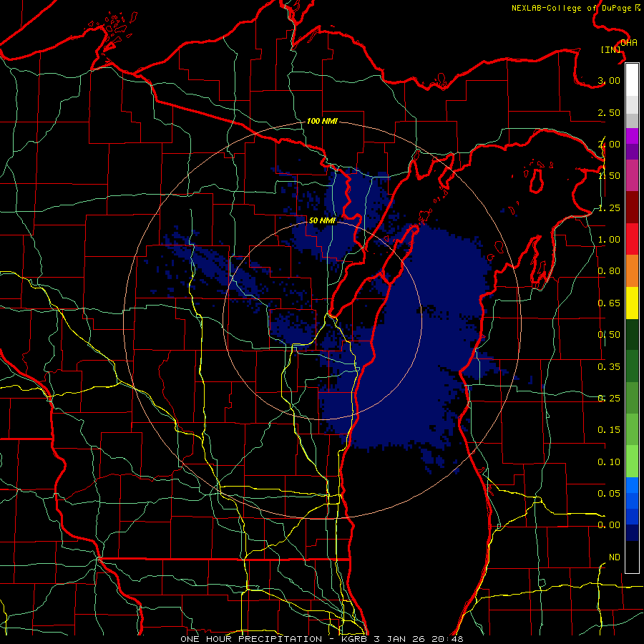The height and width of the screenshot is (644, 644).
Task: Click the 0.80 scale value
Action: coord(609,271)
